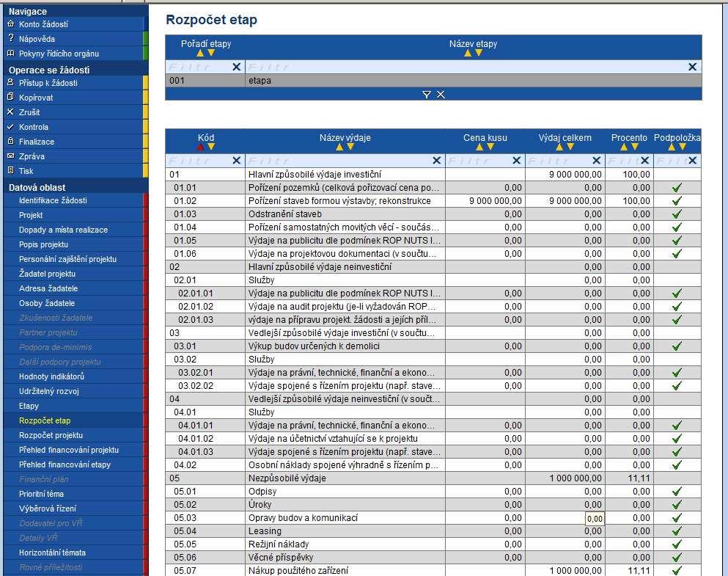This screenshot has height=576, width=728.
Task: Clear the Cena kusu filter
Action: point(516,160)
